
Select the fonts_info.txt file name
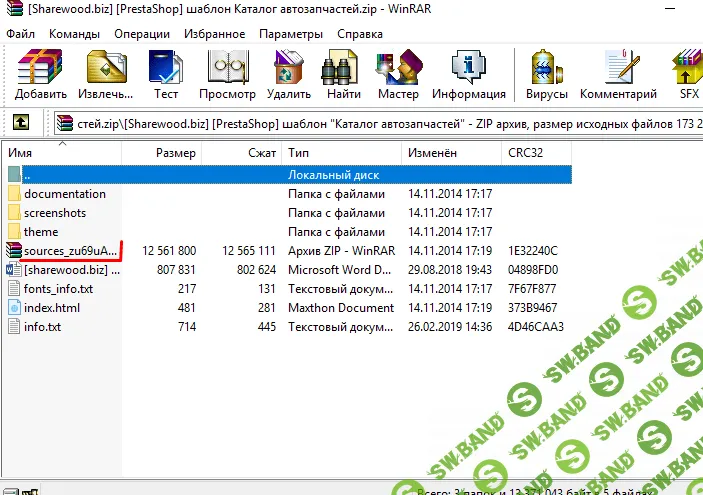pyautogui.click(x=58, y=288)
